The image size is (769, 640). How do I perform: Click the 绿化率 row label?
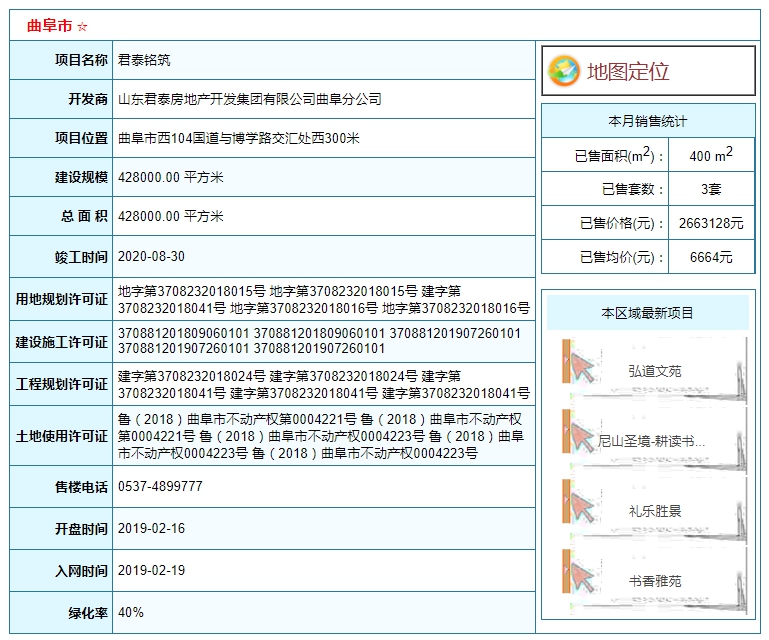click(x=88, y=613)
